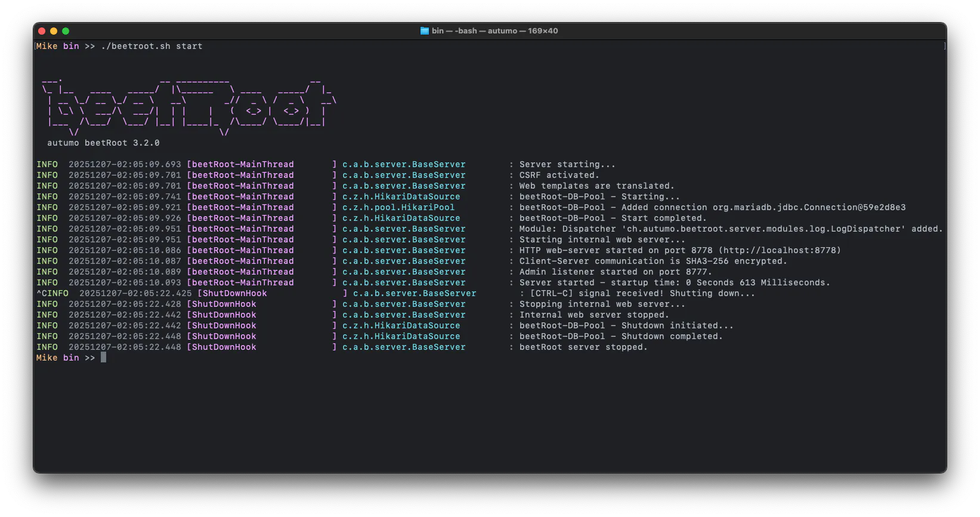The height and width of the screenshot is (517, 980).
Task: Click the 'beetRoot-DB-Pool - Starting...' message
Action: pyautogui.click(x=599, y=196)
